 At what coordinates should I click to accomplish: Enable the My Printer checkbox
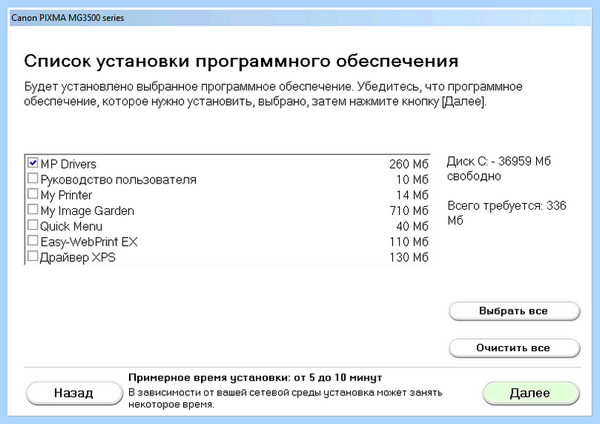coord(33,194)
